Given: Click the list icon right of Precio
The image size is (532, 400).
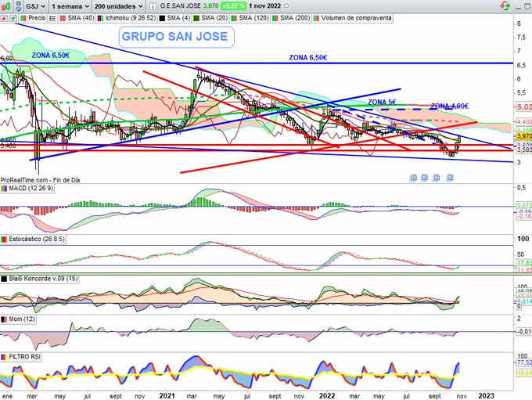Looking at the screenshot, I should click(52, 18).
